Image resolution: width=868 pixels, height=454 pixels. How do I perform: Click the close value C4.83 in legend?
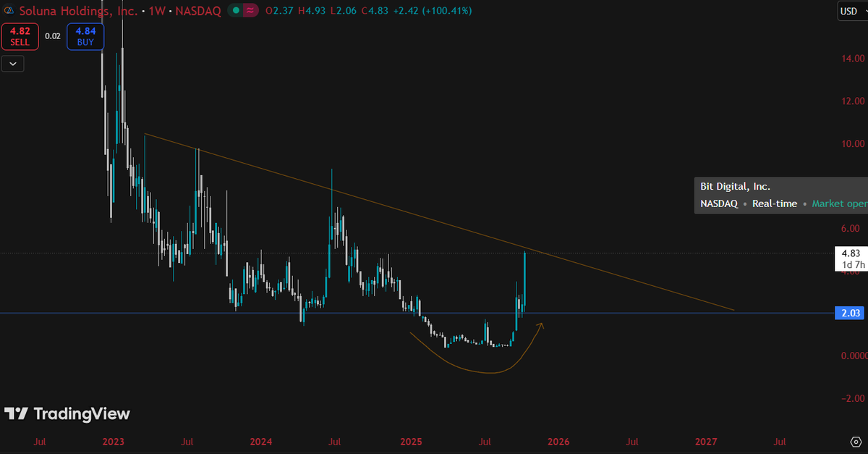375,11
